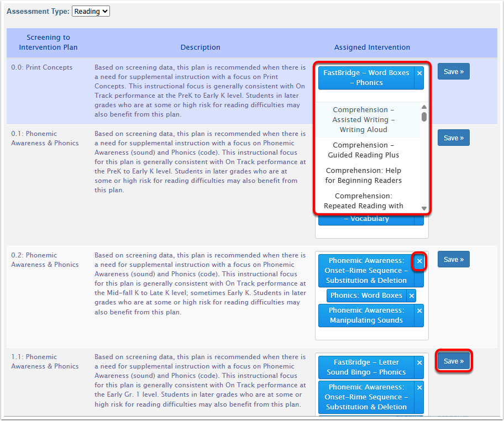Click input area below Word Boxes tag in 0.0
Screen dimensions: 504x421
(371, 96)
